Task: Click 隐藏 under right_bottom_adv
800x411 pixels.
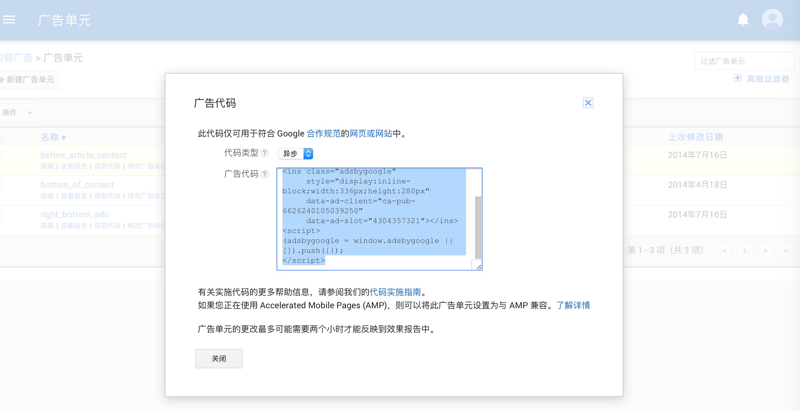Action: tap(47, 225)
